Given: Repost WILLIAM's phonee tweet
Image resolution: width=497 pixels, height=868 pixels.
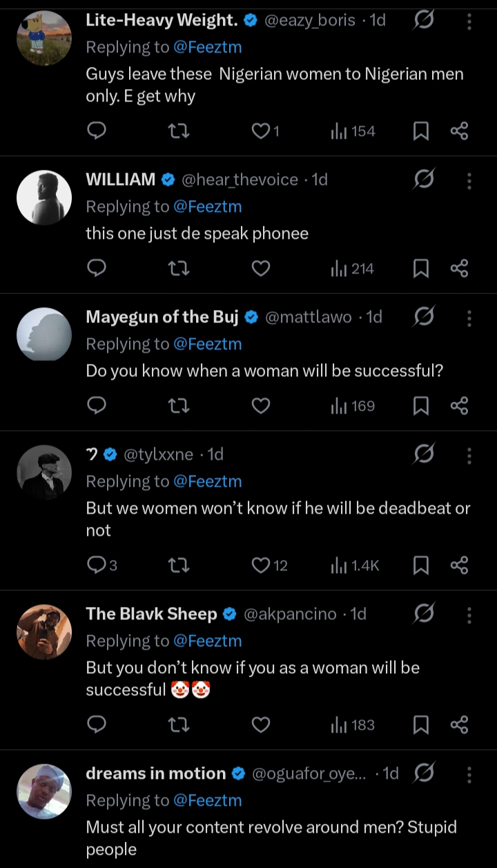Looking at the screenshot, I should pos(179,268).
